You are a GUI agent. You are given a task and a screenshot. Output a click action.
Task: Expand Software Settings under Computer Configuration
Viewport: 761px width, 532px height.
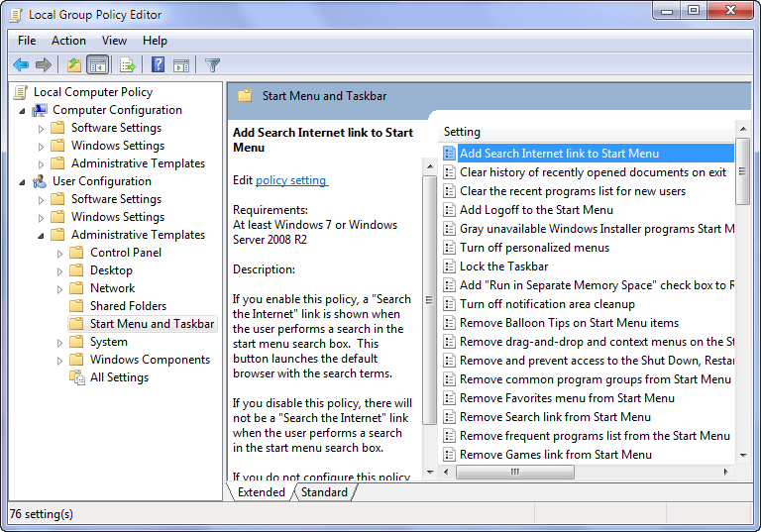41,129
